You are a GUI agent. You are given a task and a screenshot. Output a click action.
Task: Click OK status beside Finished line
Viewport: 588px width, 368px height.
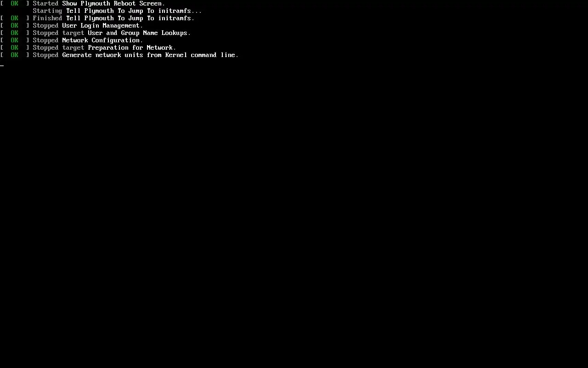click(15, 18)
